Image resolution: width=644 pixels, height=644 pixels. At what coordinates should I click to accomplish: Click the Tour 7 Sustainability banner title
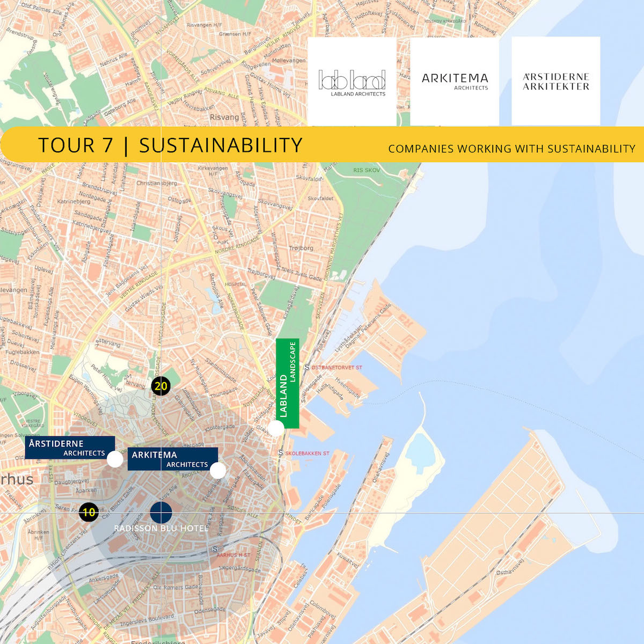170,145
